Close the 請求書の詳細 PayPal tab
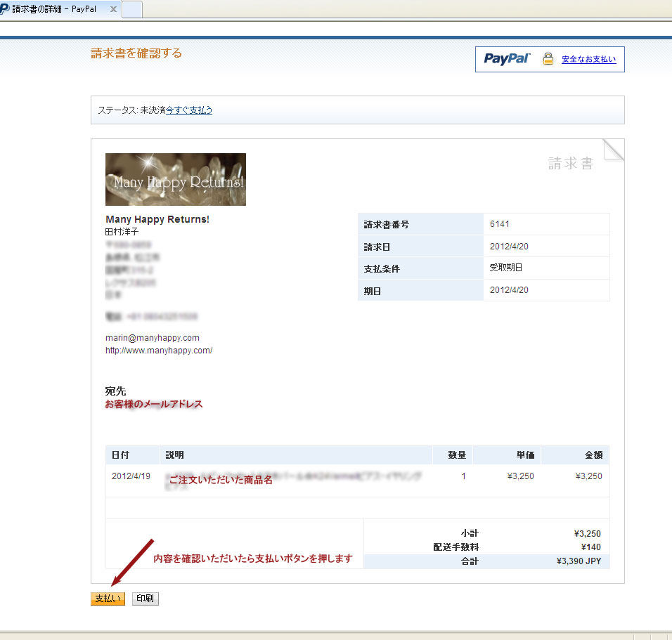 pos(113,9)
